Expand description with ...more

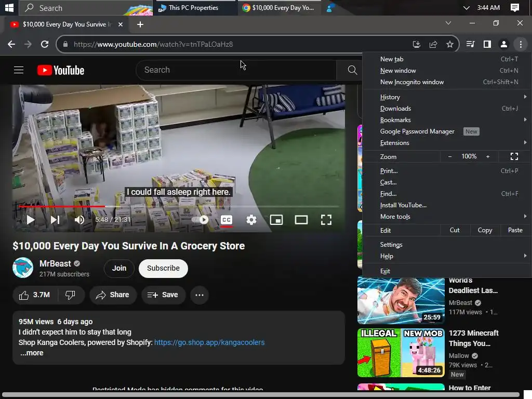[x=32, y=353]
